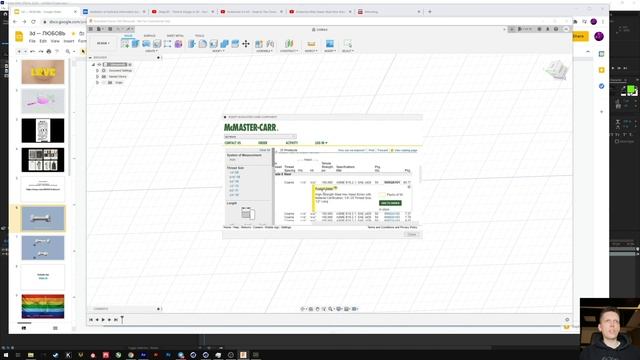The image size is (640, 360).
Task: Select the Revolve tool in Create group
Action: click(x=146, y=44)
